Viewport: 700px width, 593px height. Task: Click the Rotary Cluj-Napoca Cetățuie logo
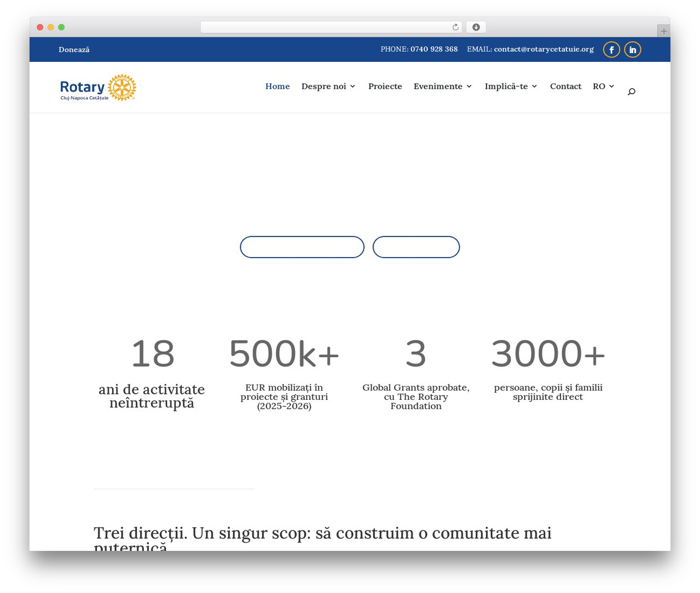(x=98, y=88)
